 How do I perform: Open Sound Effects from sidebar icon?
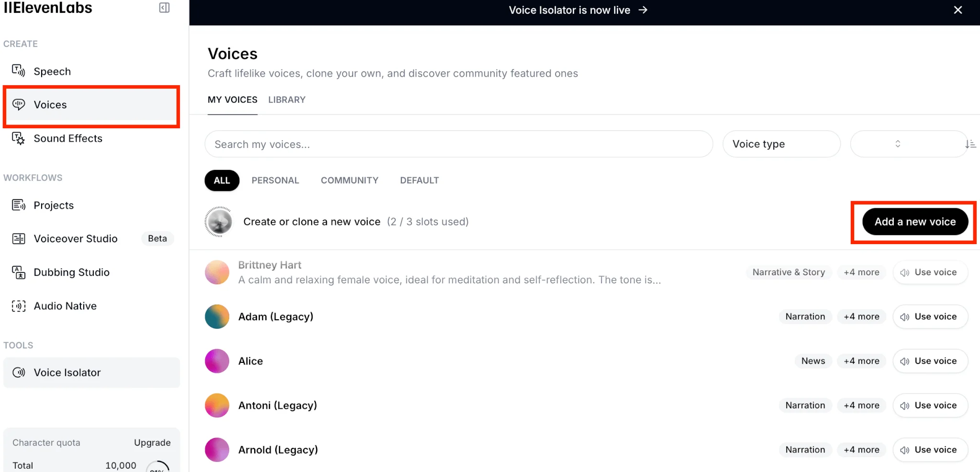coord(18,138)
